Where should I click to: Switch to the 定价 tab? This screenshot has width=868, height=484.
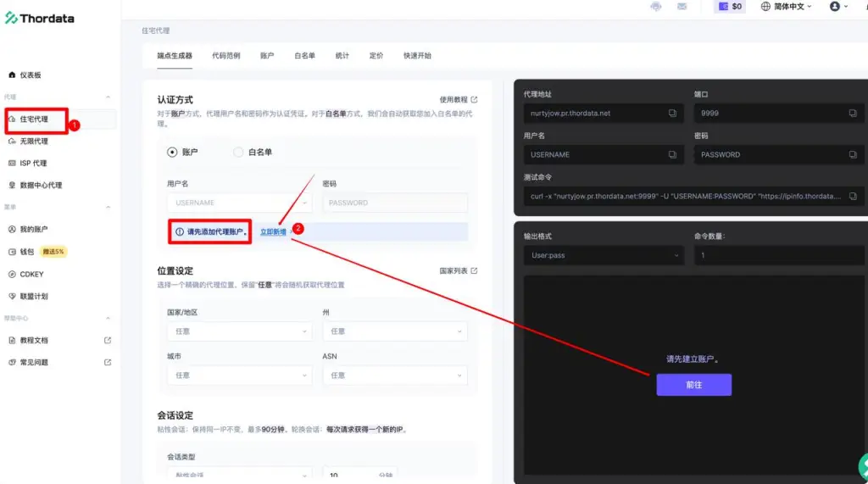tap(376, 55)
